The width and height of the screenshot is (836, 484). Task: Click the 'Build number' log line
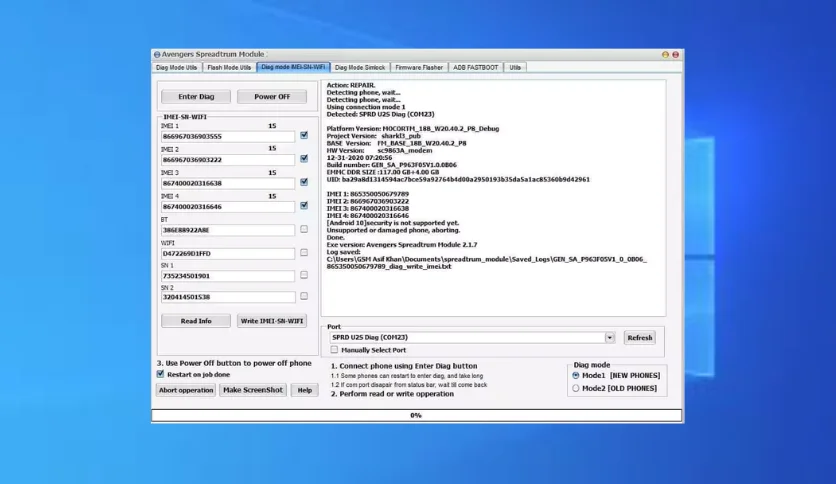391,165
